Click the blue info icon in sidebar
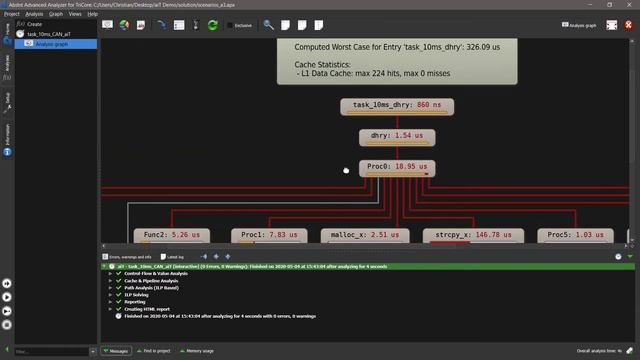Viewport: 640px width, 360px height. click(7, 152)
